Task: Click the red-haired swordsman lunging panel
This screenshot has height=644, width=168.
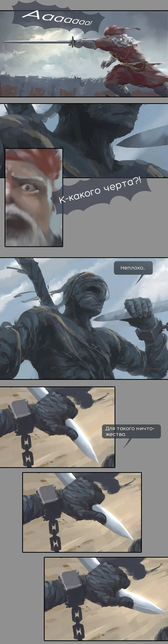Action: pos(84,54)
